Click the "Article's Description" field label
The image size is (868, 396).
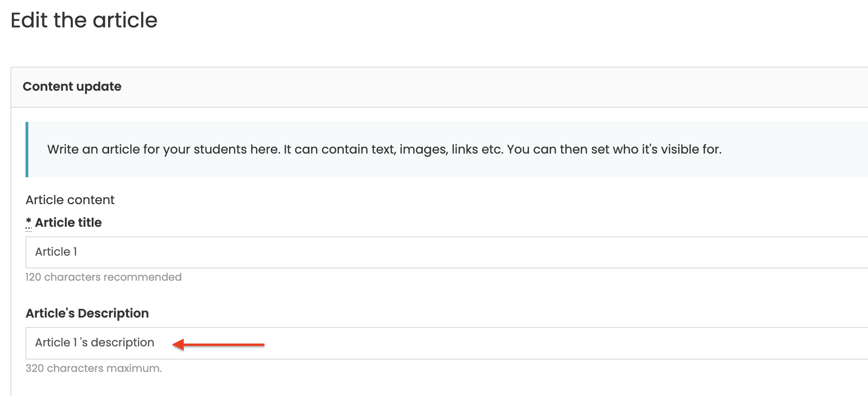tap(87, 313)
